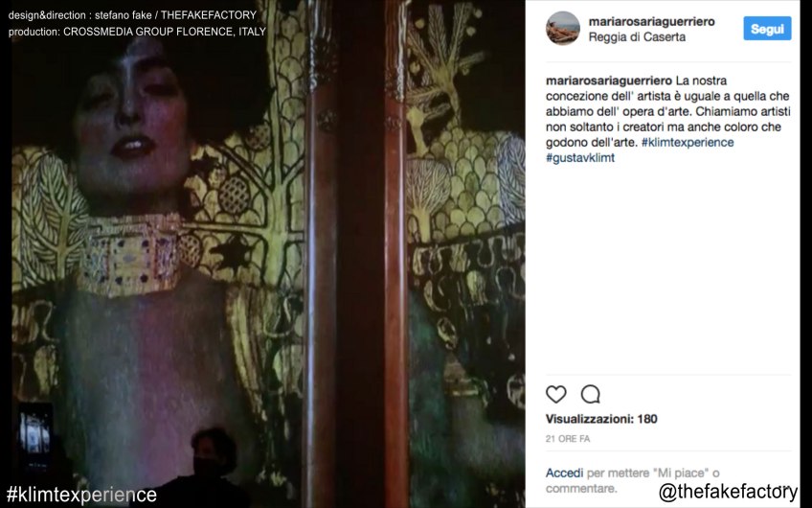
Task: Click the Accedi login link
Action: coord(564,473)
